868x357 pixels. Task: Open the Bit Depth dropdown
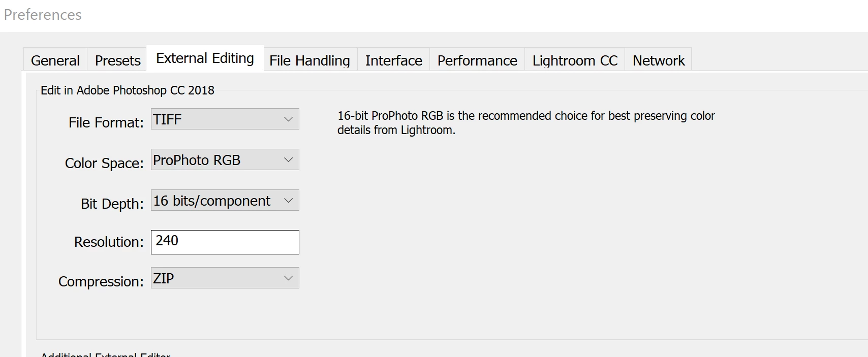click(225, 200)
